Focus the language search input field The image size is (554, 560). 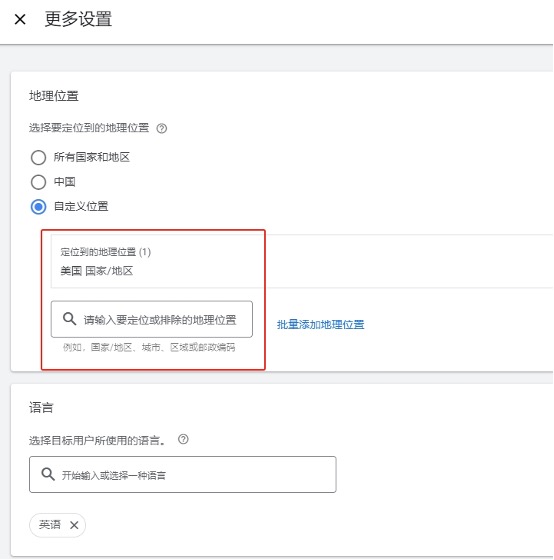pyautogui.click(x=183, y=474)
